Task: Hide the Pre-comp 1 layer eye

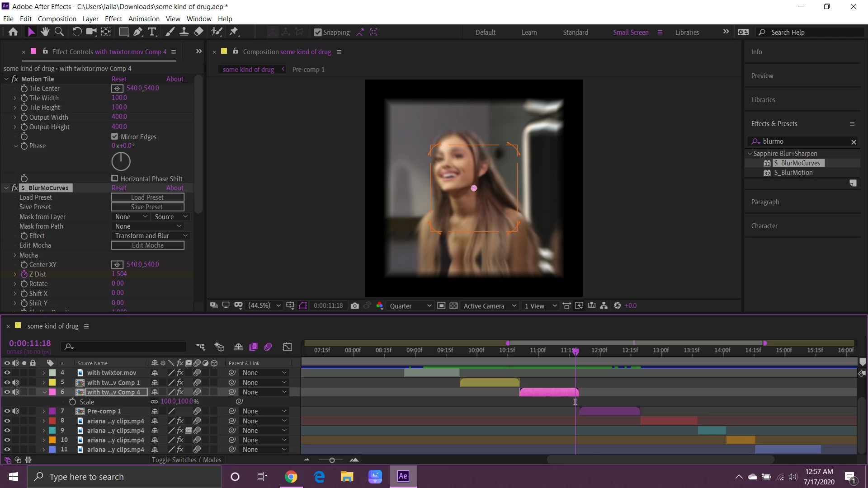Action: tap(7, 411)
